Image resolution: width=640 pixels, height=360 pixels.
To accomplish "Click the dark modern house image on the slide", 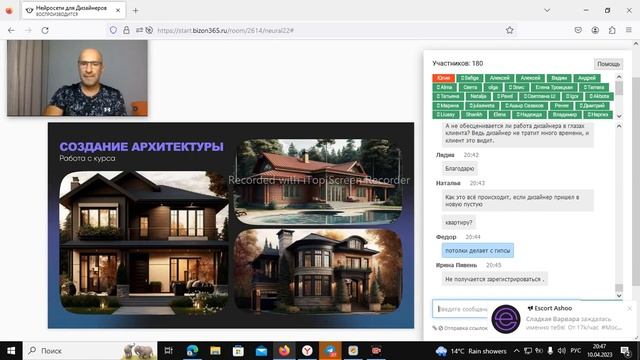I will [144, 242].
